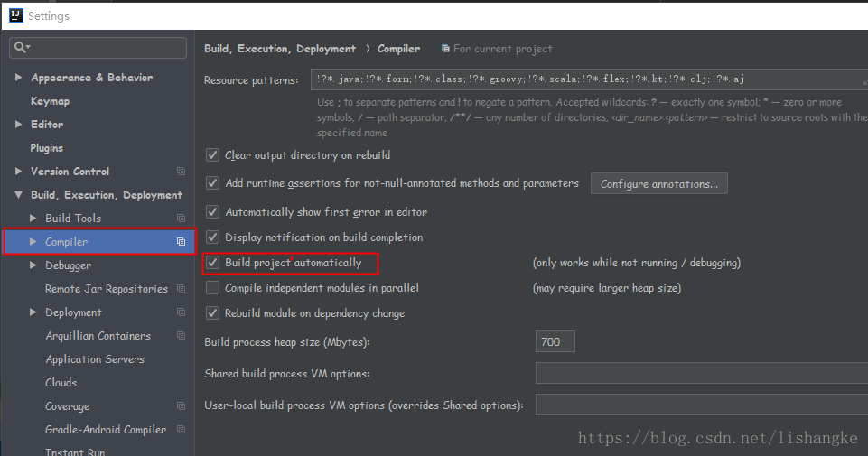
Task: Expand the Appearance & Behavior section
Action: (x=18, y=78)
